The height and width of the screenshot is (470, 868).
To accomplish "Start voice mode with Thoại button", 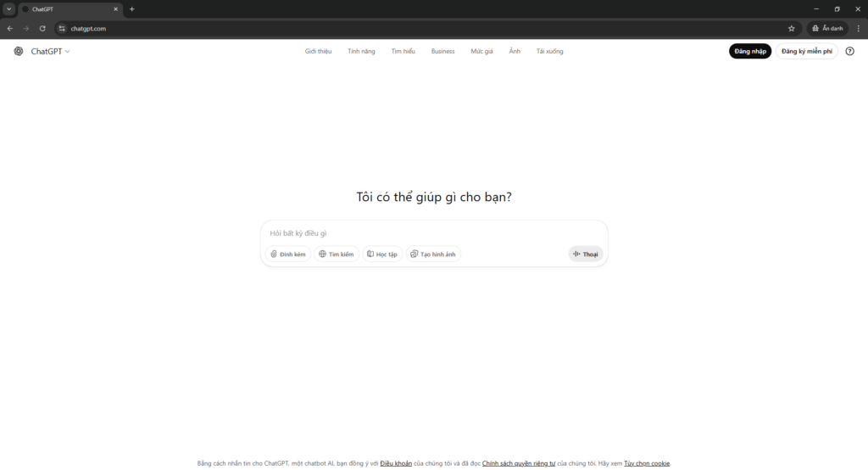I will point(586,254).
